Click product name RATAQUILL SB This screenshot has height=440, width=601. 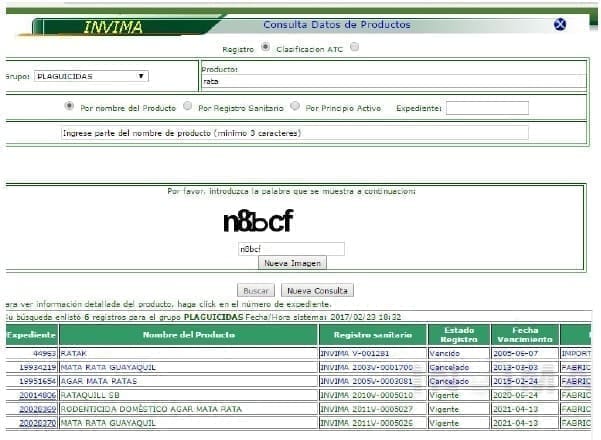(90, 395)
